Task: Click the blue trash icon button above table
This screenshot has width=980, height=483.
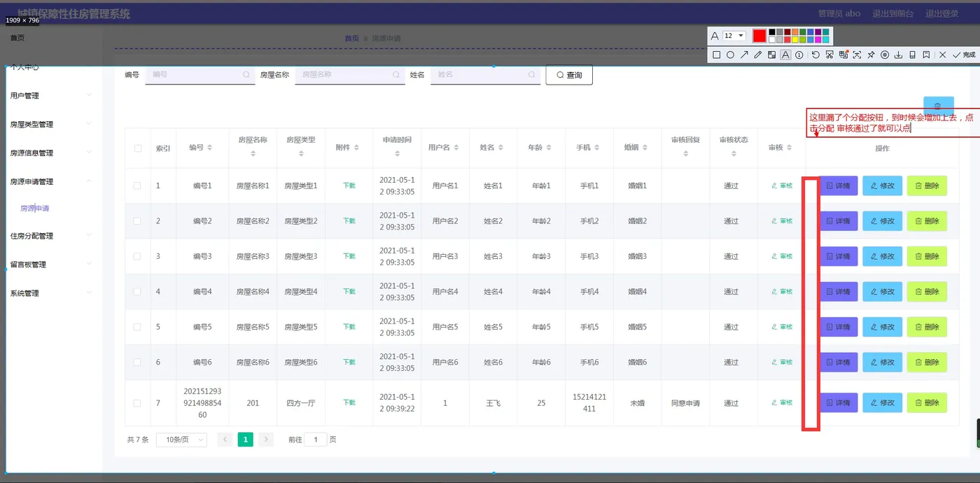Action: (x=938, y=106)
